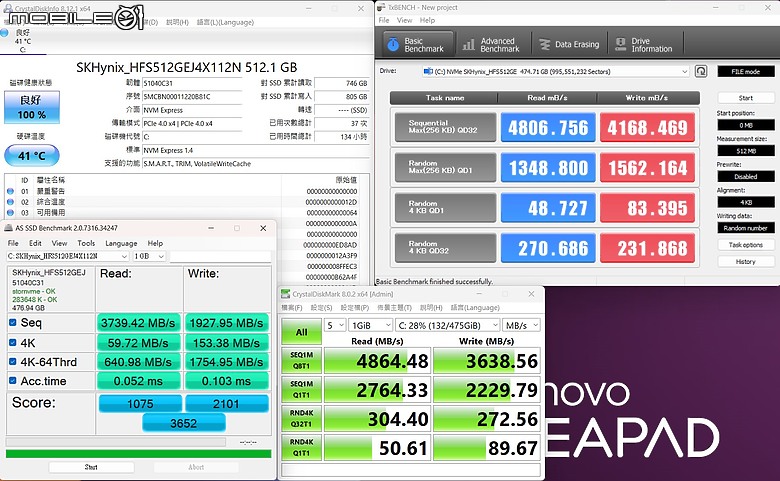Screen dimensions: 780x481
Task: Click AS SSD Benchmark title bar icon
Action: tap(8, 228)
